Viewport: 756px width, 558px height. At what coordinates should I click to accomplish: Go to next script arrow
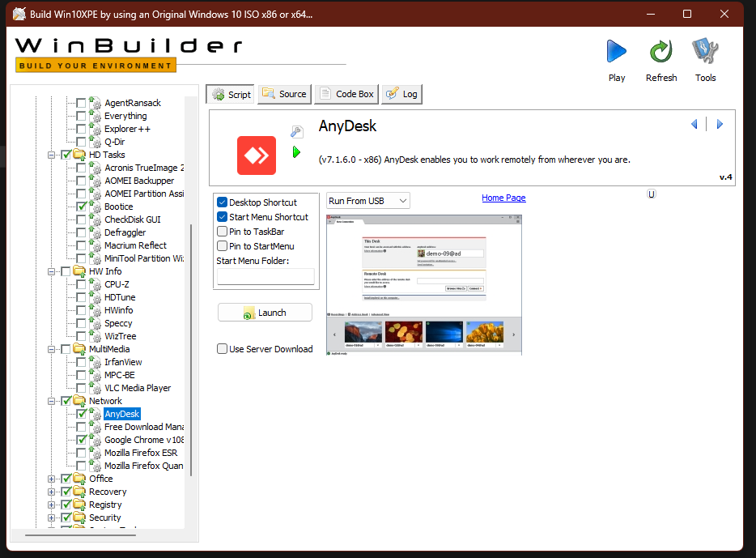point(720,125)
